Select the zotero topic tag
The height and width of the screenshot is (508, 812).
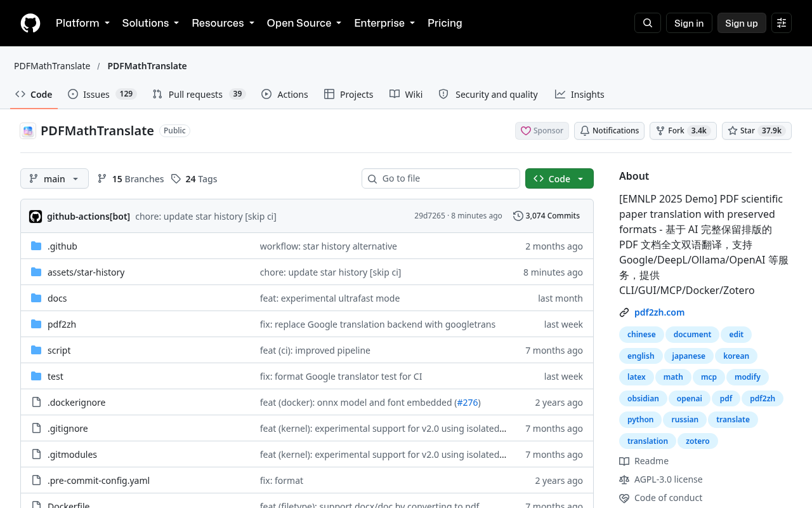tap(698, 441)
